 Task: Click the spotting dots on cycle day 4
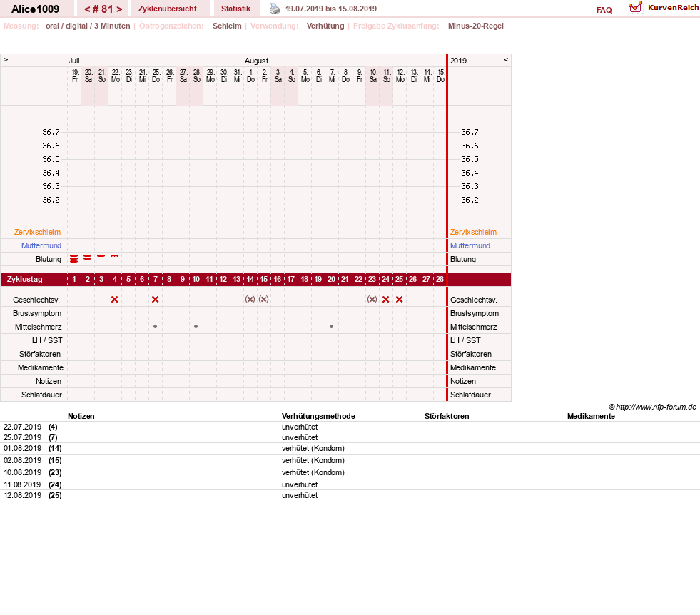(115, 255)
